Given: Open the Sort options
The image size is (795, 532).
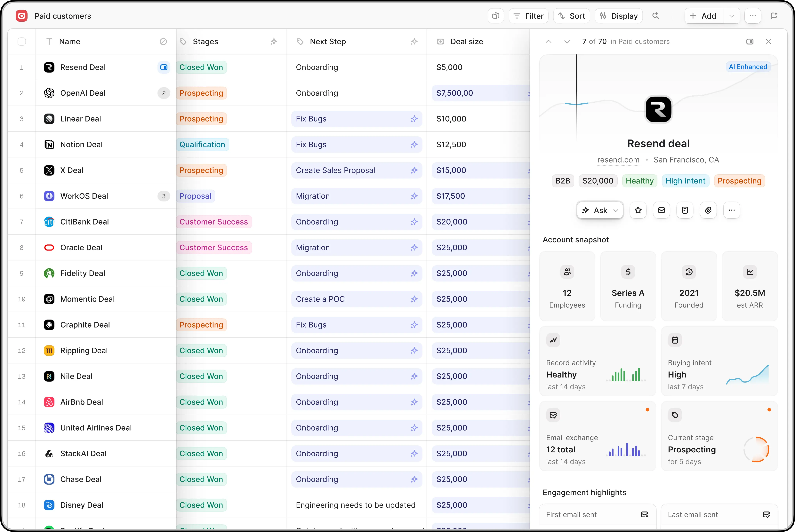Looking at the screenshot, I should coord(572,16).
